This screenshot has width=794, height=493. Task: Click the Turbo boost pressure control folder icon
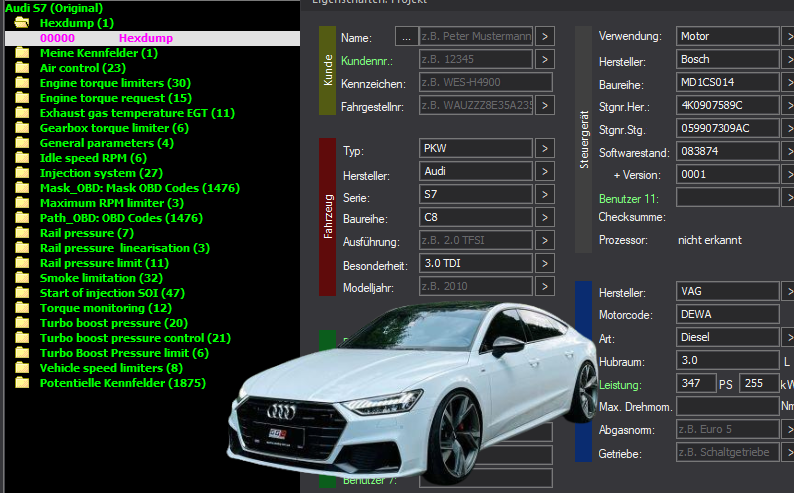click(22, 338)
